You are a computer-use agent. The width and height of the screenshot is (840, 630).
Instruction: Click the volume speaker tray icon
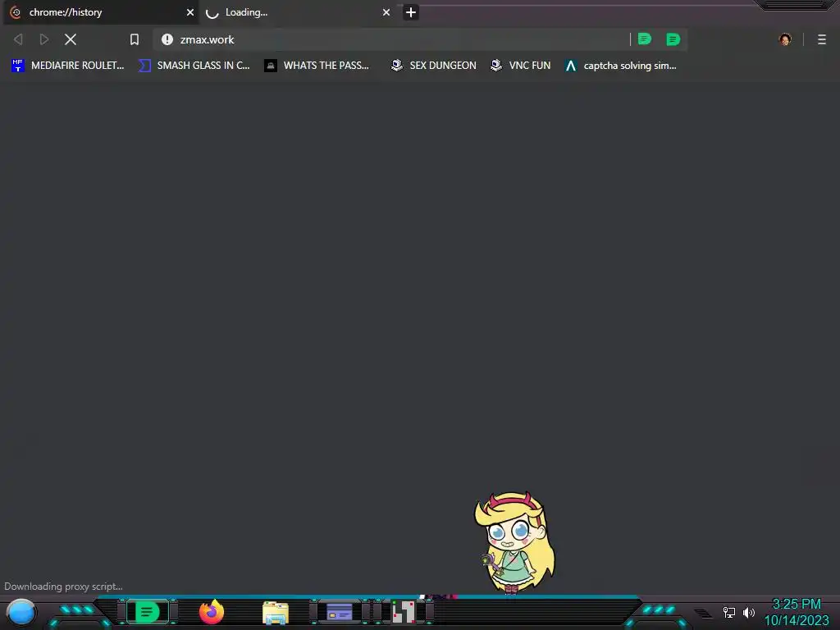pos(748,612)
